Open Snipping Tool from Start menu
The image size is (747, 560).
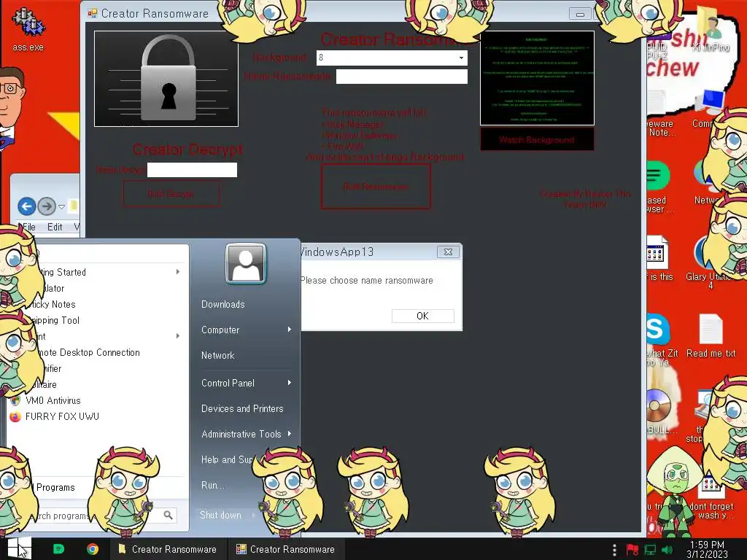[x=55, y=321]
